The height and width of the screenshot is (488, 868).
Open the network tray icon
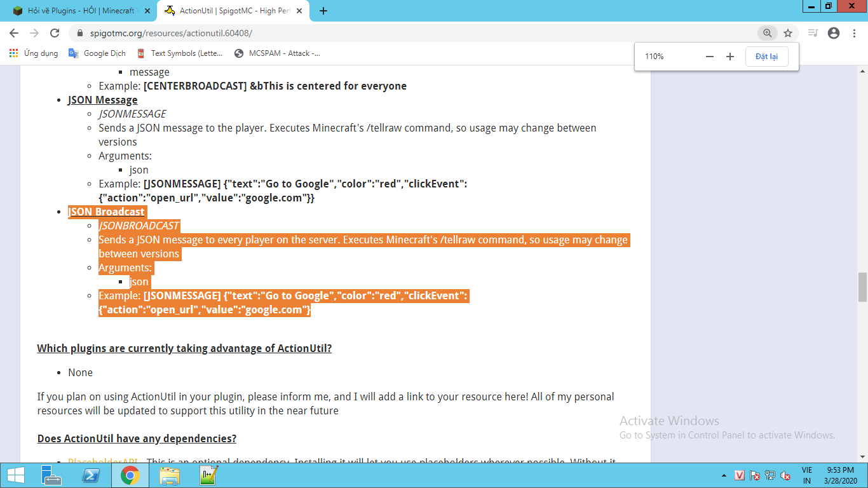770,475
